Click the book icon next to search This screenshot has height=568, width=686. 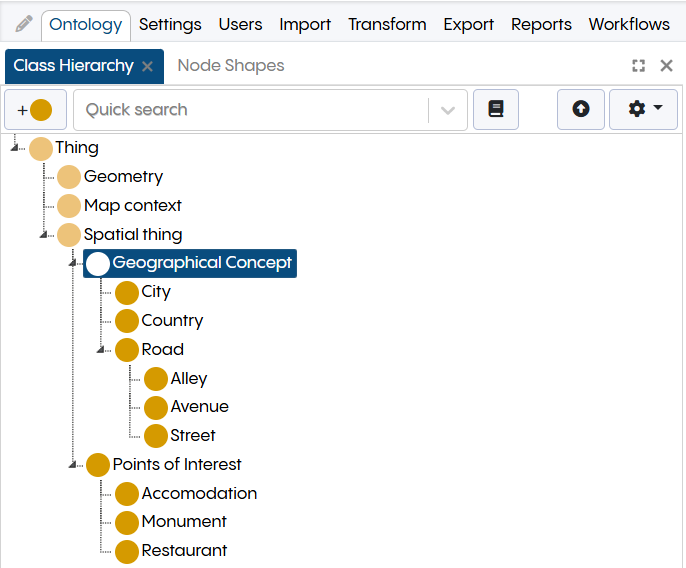[496, 110]
